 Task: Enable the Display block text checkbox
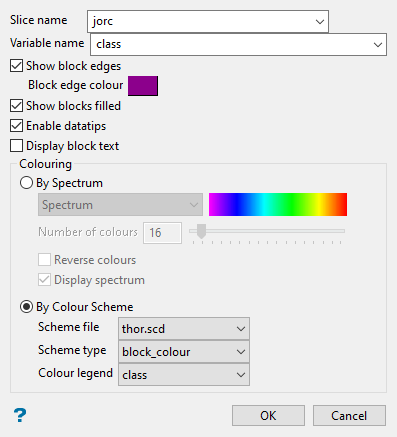16,146
